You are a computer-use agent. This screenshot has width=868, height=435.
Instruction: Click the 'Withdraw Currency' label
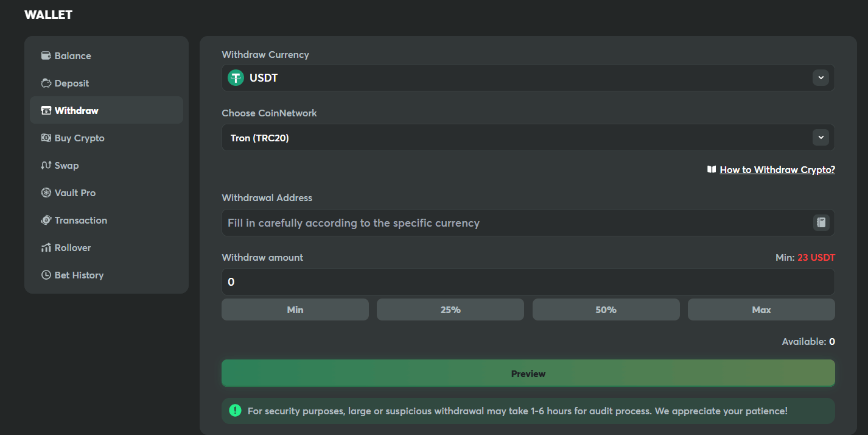pos(265,54)
